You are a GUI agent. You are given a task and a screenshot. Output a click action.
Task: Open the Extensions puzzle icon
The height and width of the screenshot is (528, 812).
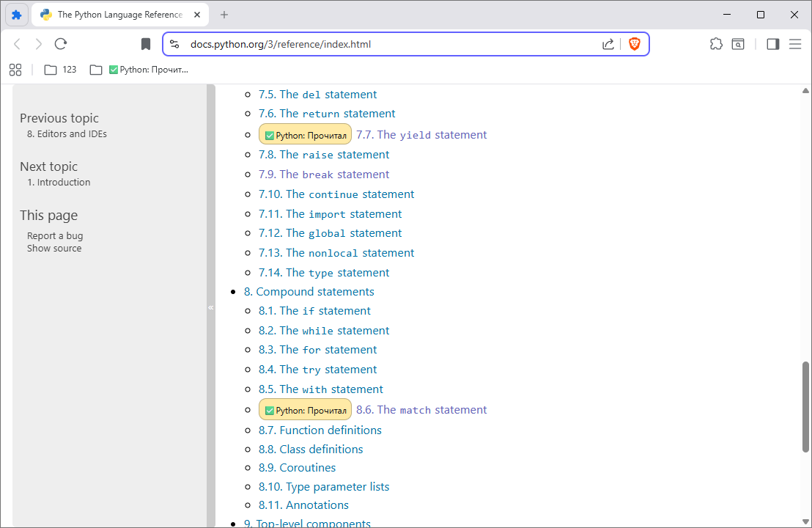[716, 44]
